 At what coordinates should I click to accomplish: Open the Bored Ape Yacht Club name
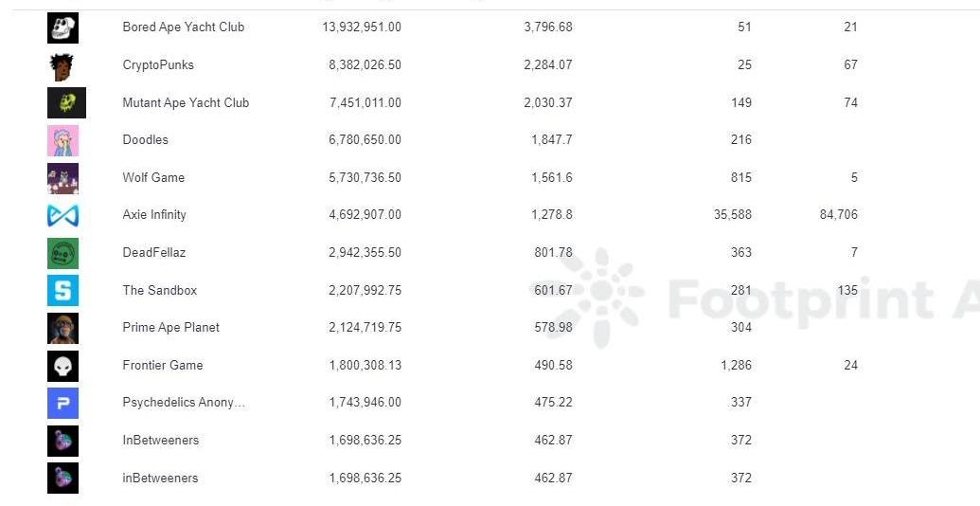[x=183, y=27]
